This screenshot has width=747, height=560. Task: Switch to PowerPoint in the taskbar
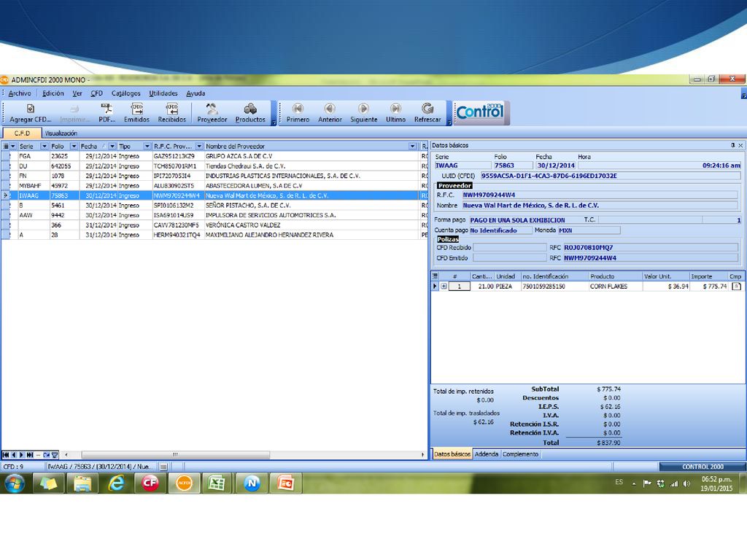pos(285,483)
